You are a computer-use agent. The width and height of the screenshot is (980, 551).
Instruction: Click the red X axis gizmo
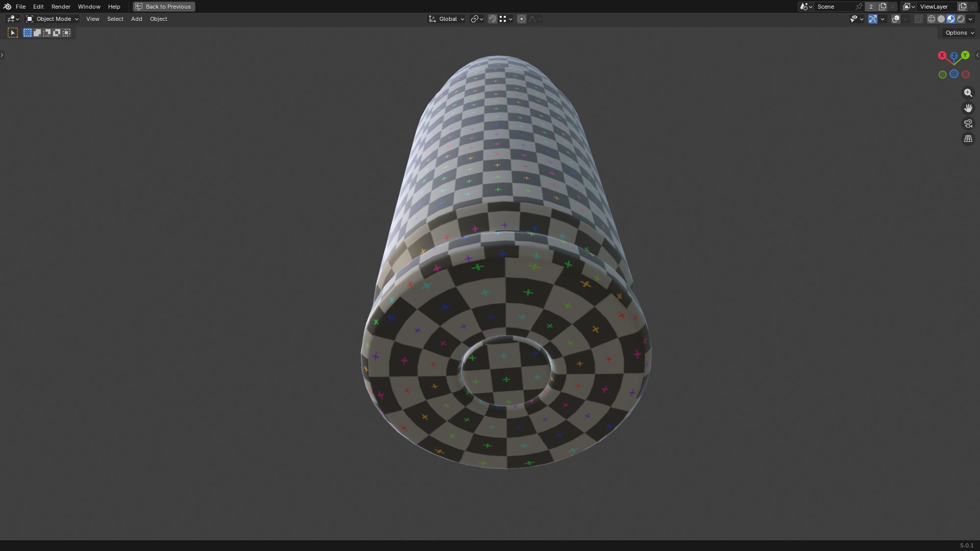click(942, 55)
